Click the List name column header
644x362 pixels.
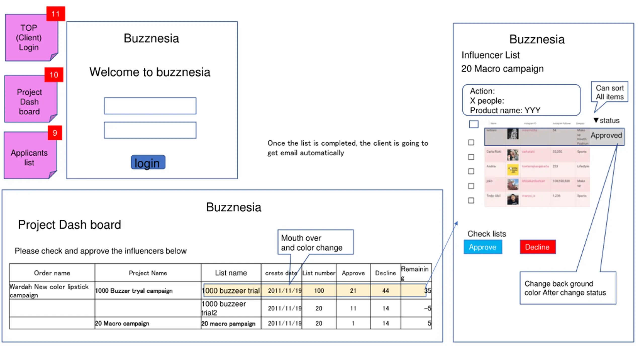(x=231, y=273)
